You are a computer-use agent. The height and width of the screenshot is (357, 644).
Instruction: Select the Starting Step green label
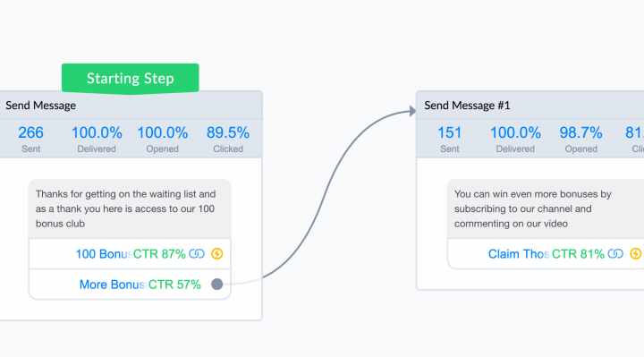point(131,79)
